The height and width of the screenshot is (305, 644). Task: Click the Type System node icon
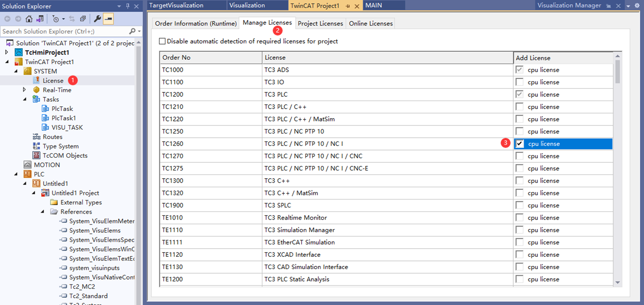click(x=36, y=146)
